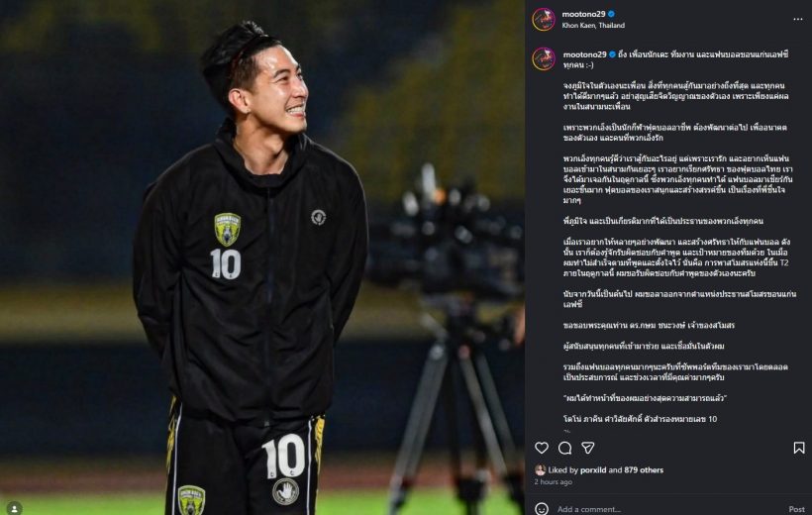Open the porxild profile from likes
Viewport: 812px width, 515px height.
tap(593, 469)
